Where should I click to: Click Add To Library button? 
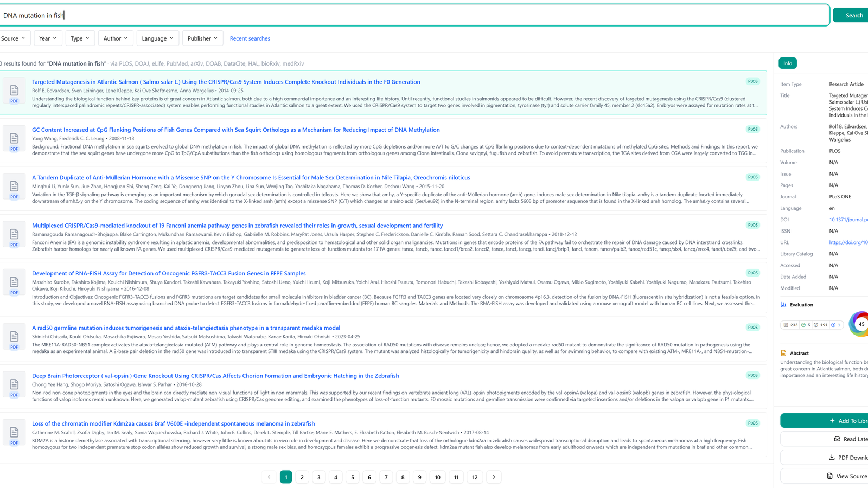click(x=824, y=421)
